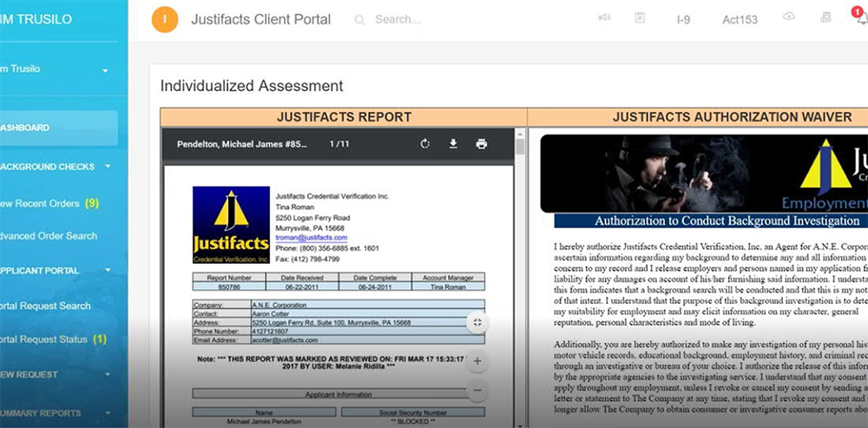Click the I-9 link in top bar
The image size is (868, 428).
[x=683, y=19]
